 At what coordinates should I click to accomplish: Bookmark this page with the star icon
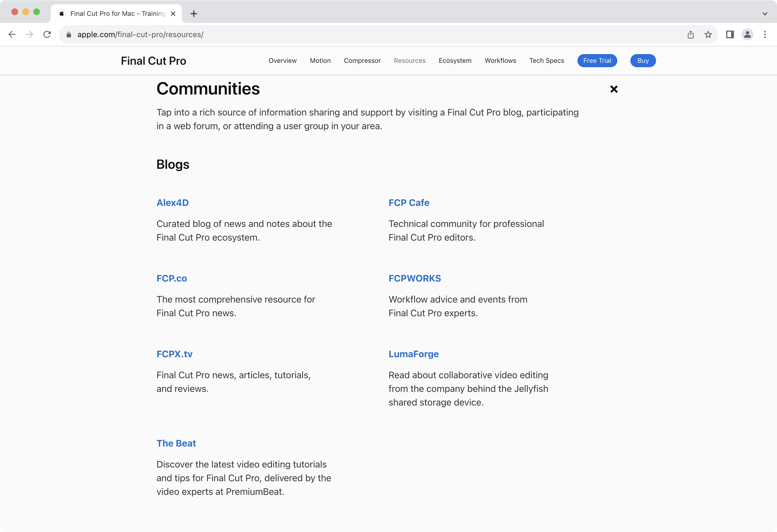708,34
